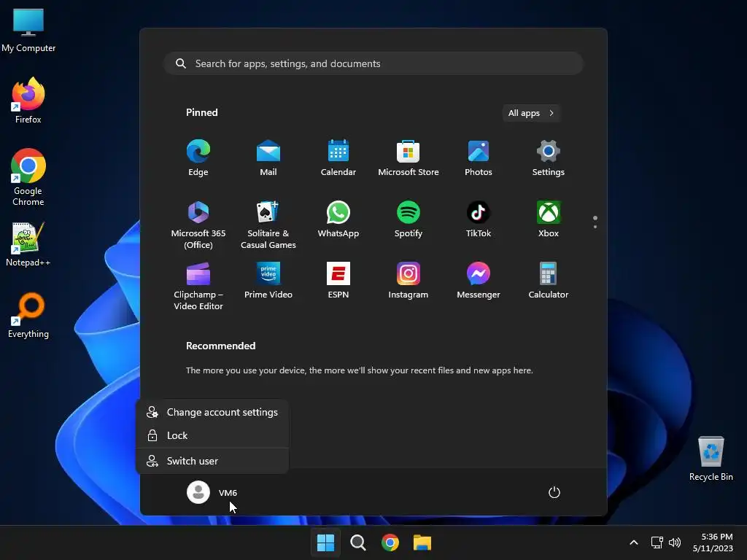Click the VM6 user account avatar

coord(198,492)
